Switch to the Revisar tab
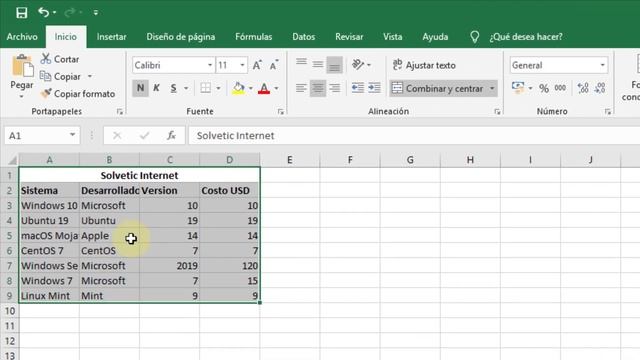 tap(349, 37)
